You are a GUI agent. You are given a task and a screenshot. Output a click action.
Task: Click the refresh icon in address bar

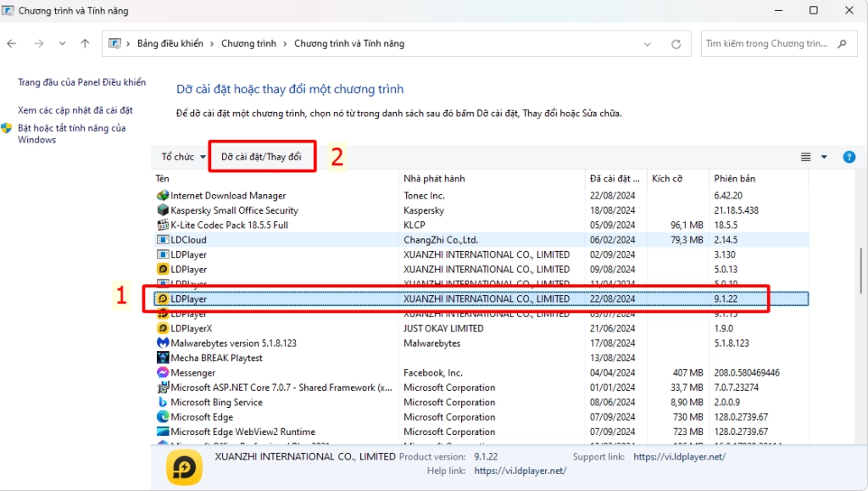(676, 43)
